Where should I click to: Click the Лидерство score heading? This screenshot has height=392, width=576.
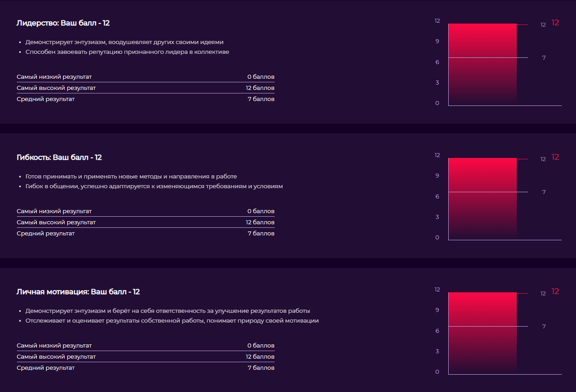coord(63,23)
